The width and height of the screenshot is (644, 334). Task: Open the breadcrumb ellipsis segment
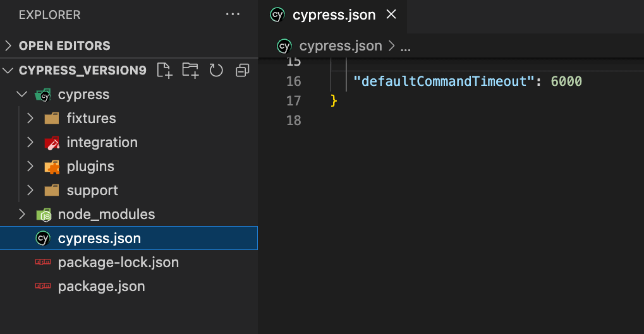coord(405,48)
